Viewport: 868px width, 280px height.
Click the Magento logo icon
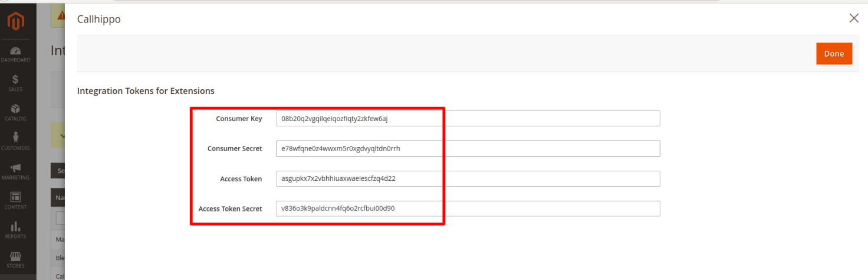coord(16,22)
